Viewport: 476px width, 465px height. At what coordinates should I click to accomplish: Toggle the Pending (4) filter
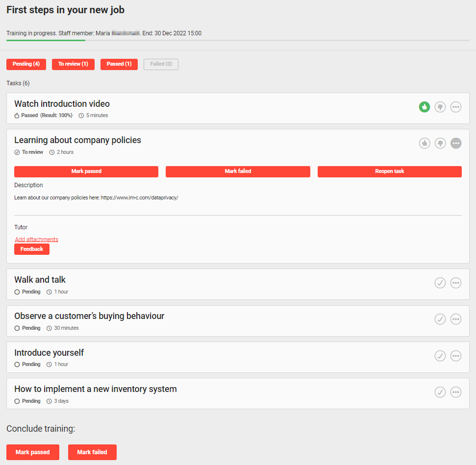point(26,64)
